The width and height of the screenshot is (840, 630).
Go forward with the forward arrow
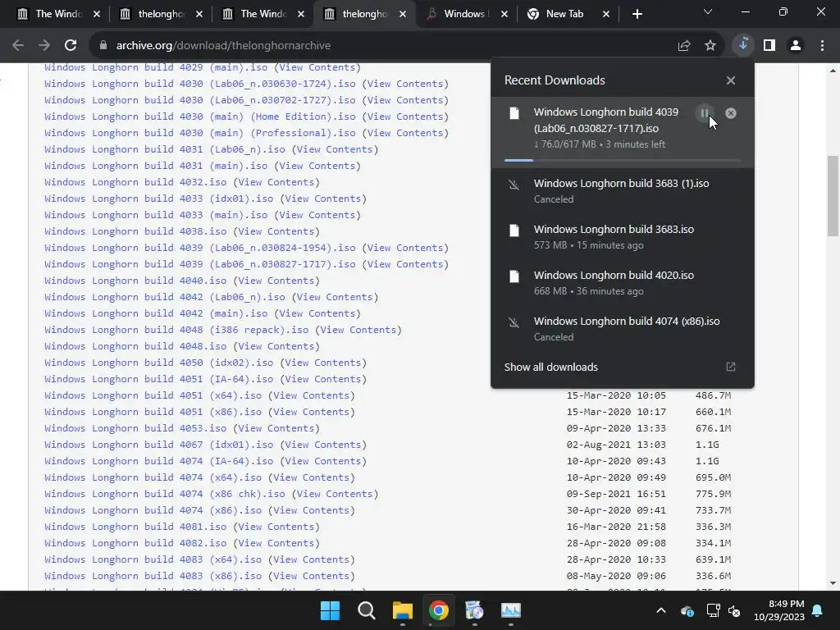44,46
